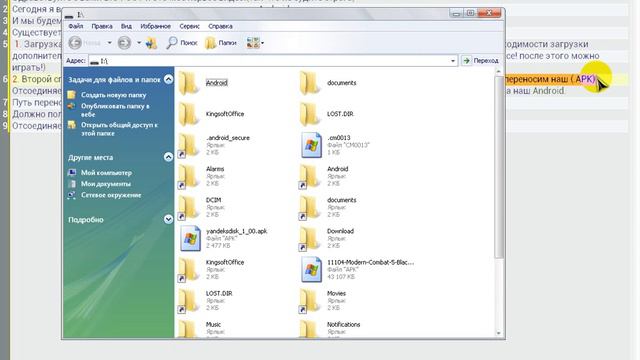640x360 pixels.
Task: Click the Movies name label
Action: [x=336, y=293]
